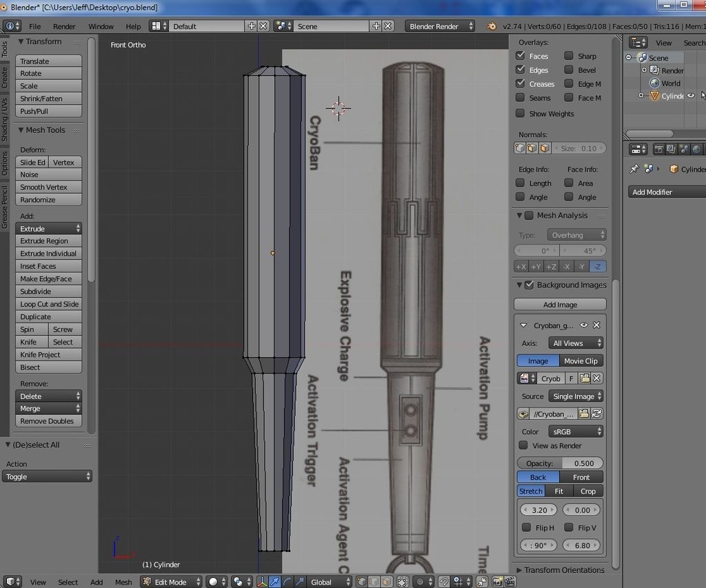Open the pivot point selector
Image resolution: width=706 pixels, height=588 pixels.
click(x=242, y=582)
